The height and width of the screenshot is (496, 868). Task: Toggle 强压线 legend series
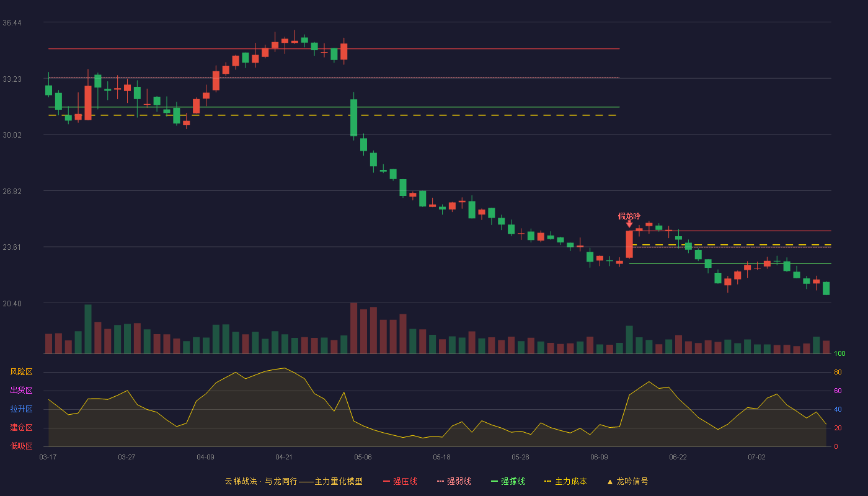[x=400, y=481]
